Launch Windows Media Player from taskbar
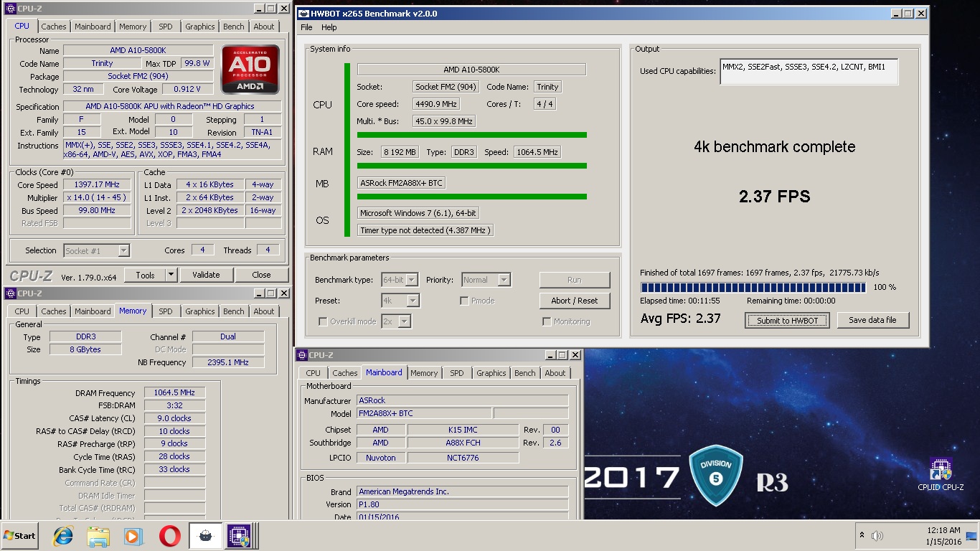The image size is (980, 551). point(133,536)
